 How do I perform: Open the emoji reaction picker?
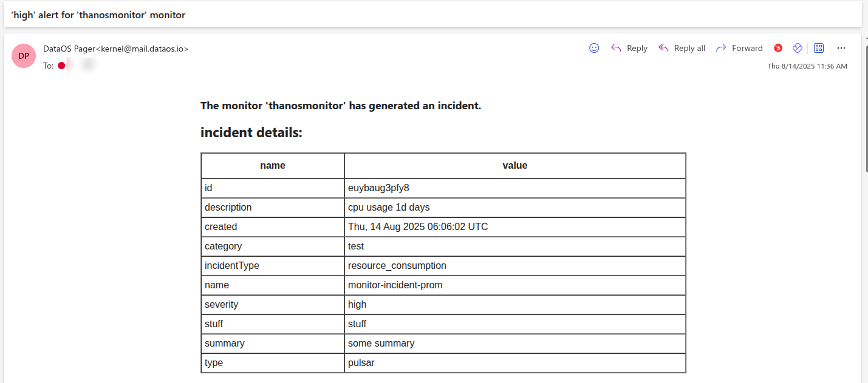(x=594, y=48)
